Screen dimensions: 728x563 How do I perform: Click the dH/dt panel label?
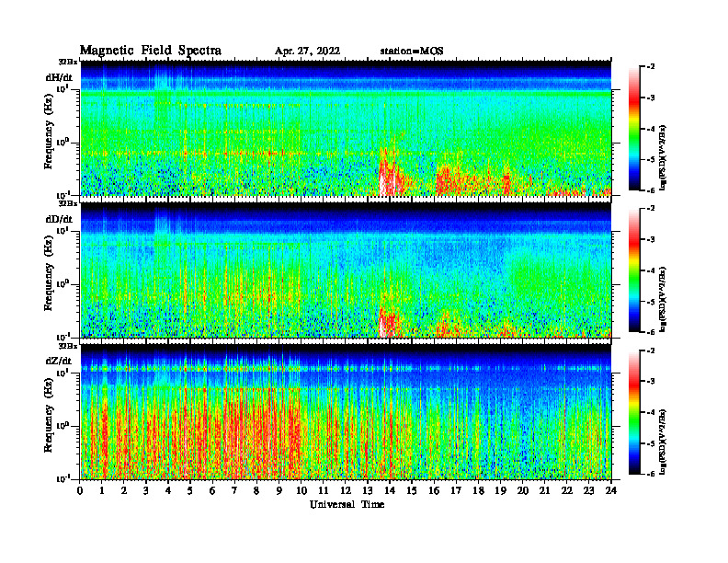pyautogui.click(x=59, y=77)
